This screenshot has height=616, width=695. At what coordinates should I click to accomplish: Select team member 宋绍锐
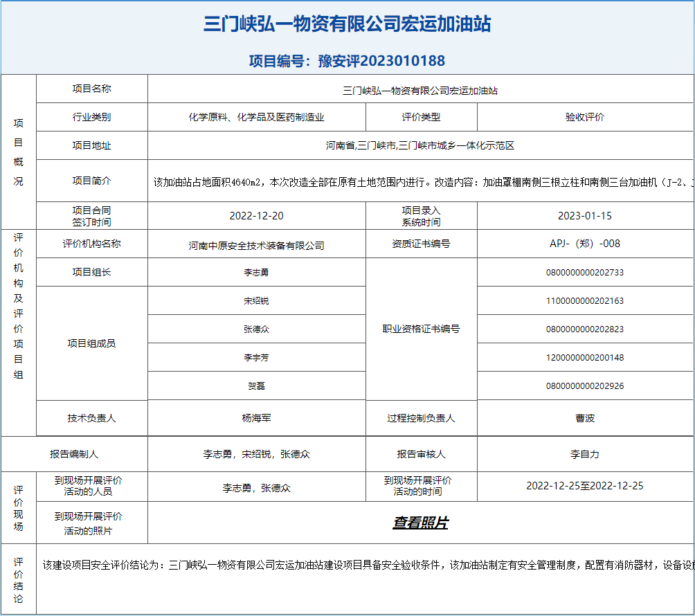[256, 300]
